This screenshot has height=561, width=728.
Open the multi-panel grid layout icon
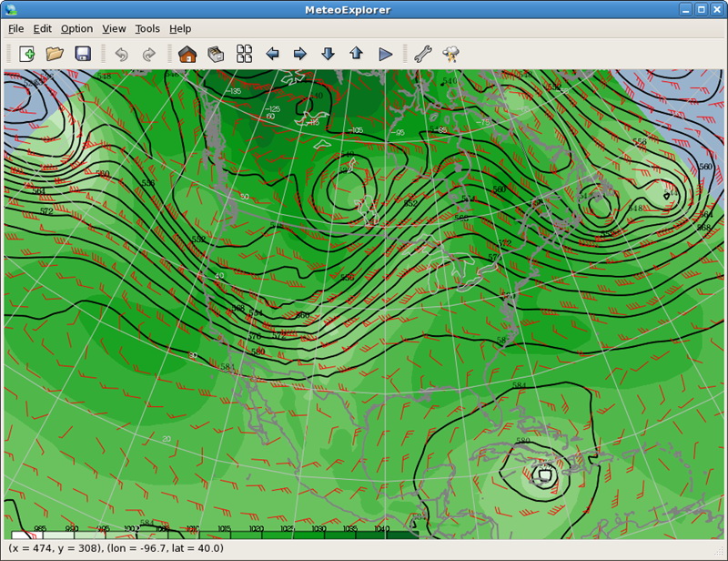[244, 54]
